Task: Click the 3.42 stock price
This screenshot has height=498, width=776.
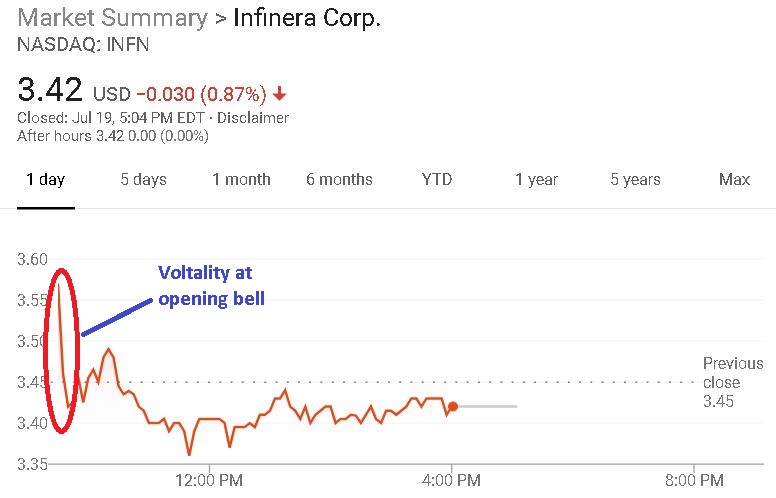Action: pyautogui.click(x=49, y=90)
